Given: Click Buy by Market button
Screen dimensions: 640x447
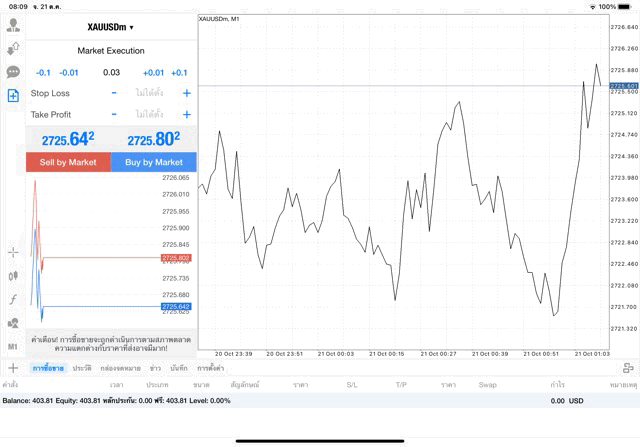Looking at the screenshot, I should [154, 162].
